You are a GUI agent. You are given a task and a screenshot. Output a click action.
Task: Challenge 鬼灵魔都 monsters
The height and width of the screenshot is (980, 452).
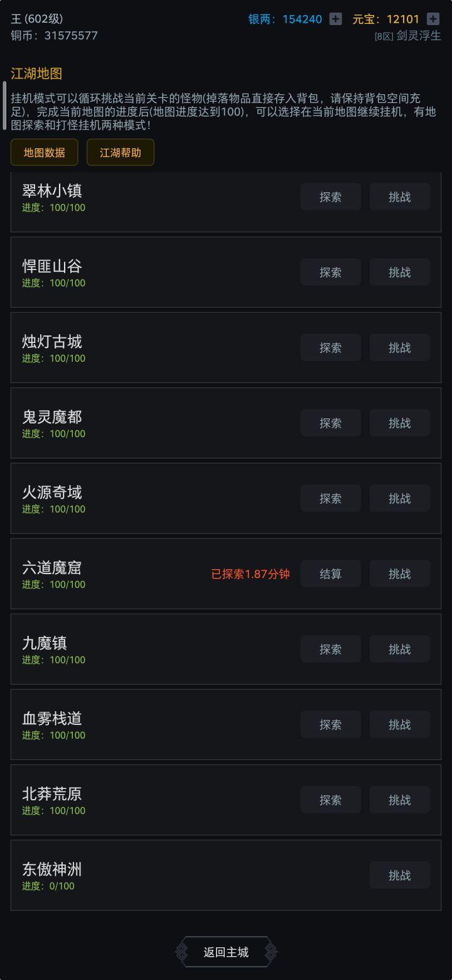point(399,423)
